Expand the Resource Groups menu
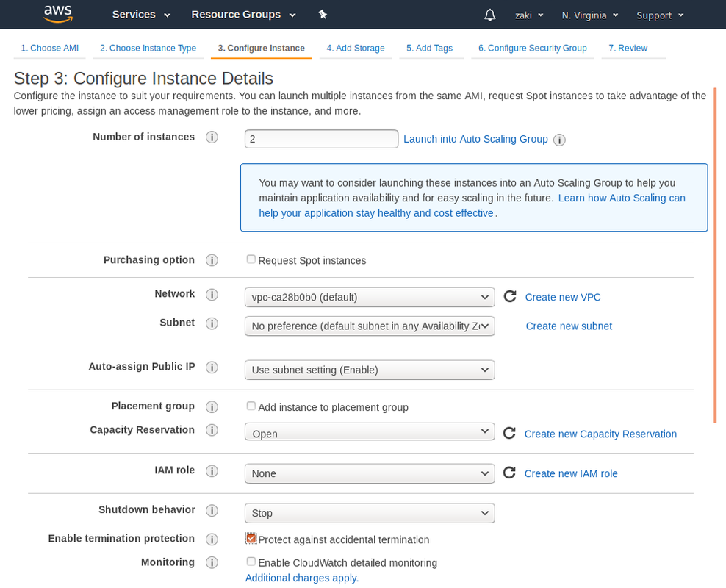This screenshot has height=588, width=726. coord(243,15)
